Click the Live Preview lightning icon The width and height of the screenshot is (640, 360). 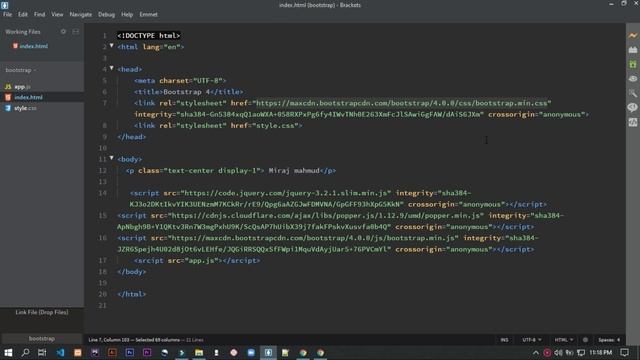click(633, 36)
